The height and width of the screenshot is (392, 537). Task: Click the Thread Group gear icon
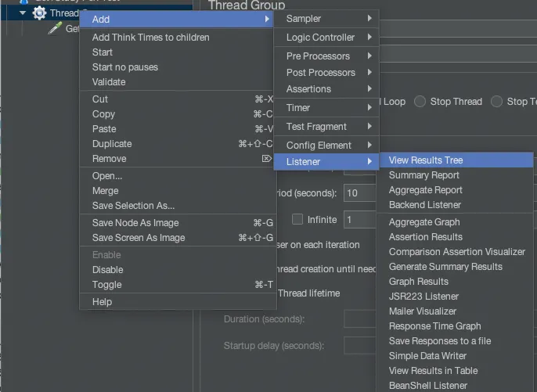(x=38, y=13)
